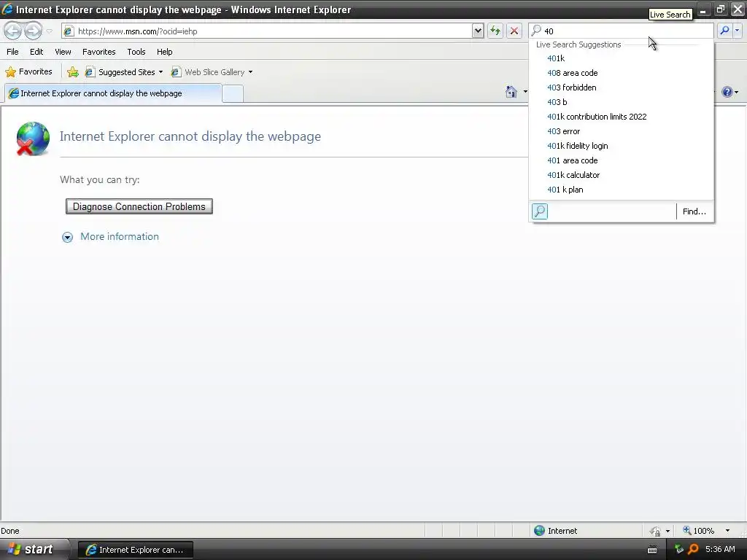Go back using the Back arrow button
The width and height of the screenshot is (747, 560).
[13, 31]
